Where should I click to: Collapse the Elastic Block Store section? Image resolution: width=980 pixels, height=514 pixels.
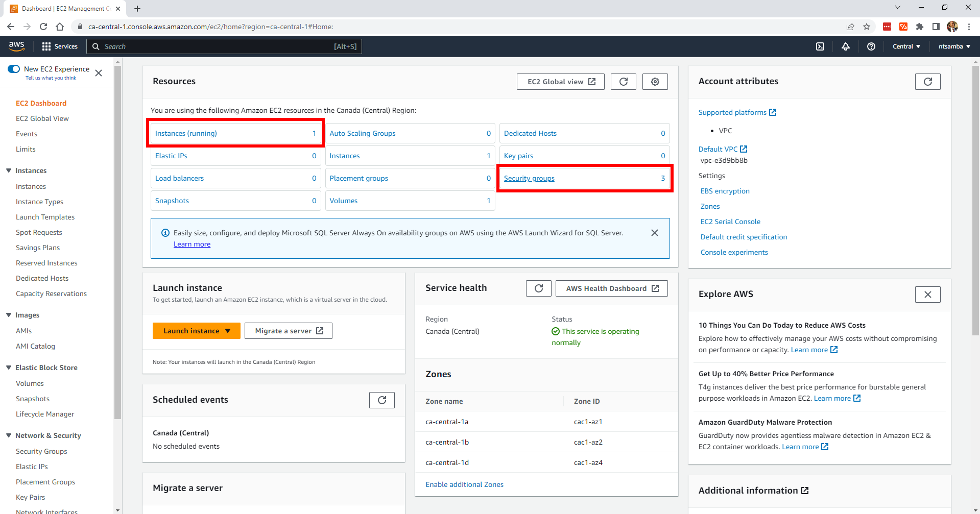tap(9, 368)
